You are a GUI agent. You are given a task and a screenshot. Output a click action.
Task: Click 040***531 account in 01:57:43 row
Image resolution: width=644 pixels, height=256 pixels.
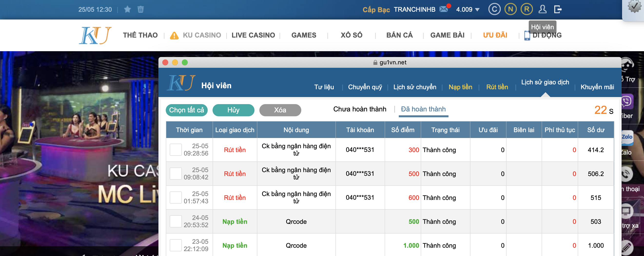pyautogui.click(x=360, y=198)
